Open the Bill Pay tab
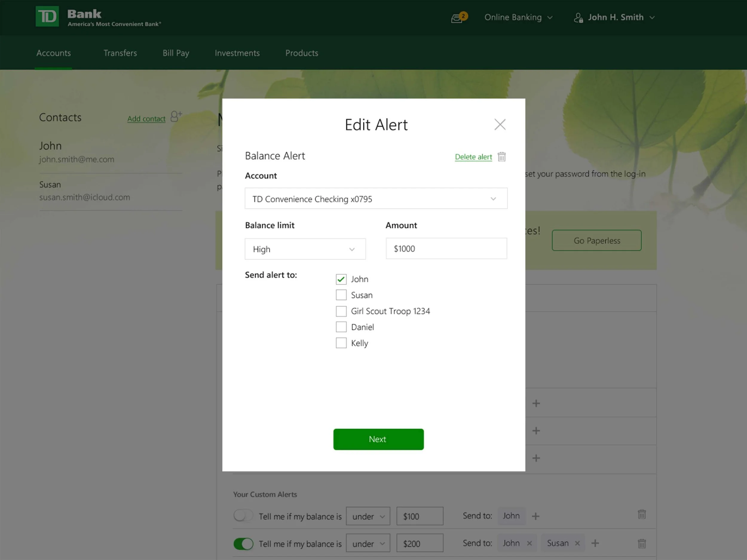Screen dimensions: 747x560 176,53
